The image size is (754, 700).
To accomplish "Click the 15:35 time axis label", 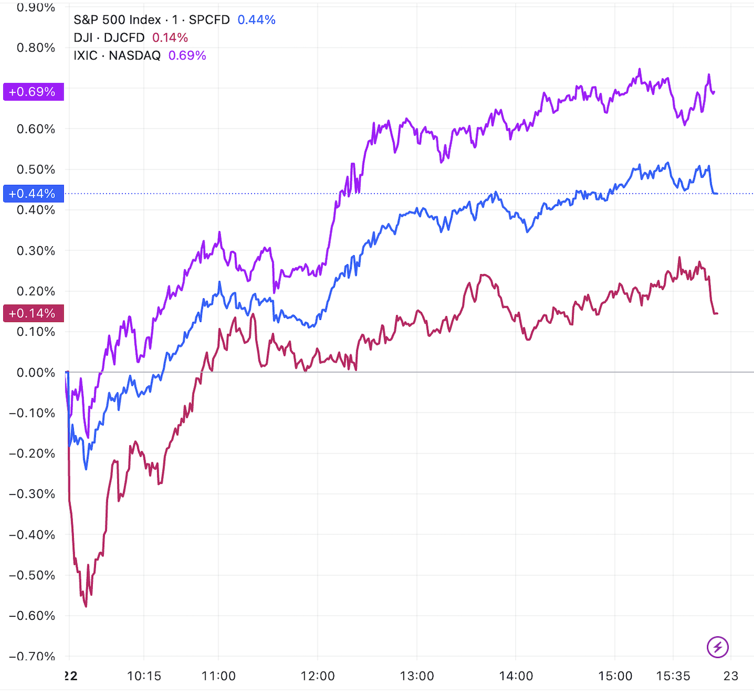I will pyautogui.click(x=673, y=676).
